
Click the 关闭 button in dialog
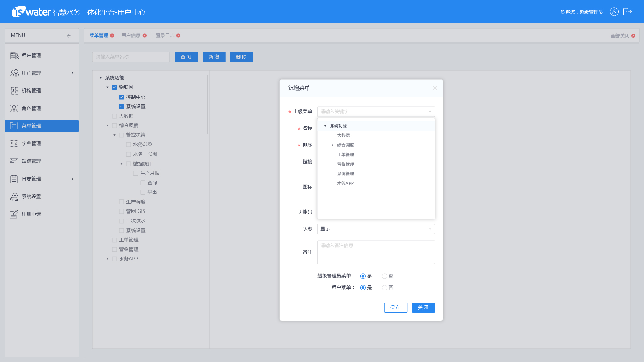pyautogui.click(x=423, y=308)
